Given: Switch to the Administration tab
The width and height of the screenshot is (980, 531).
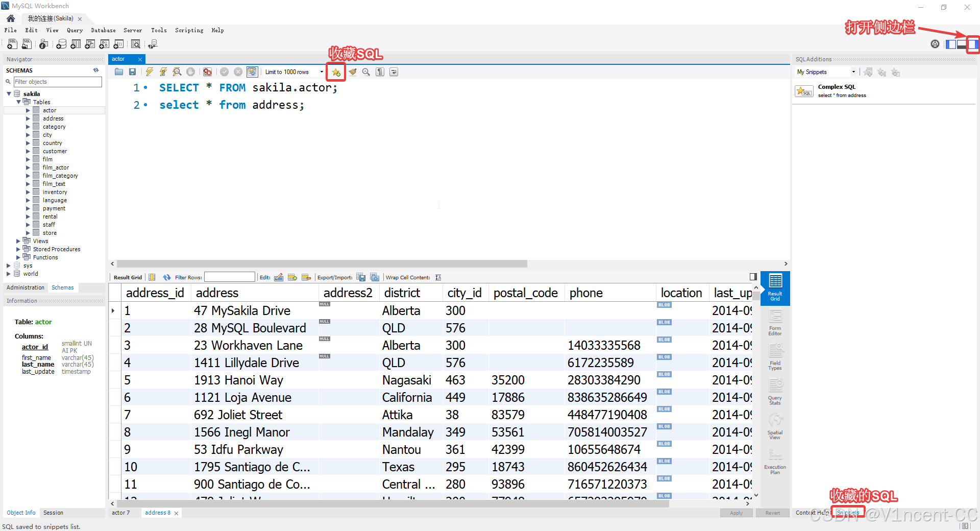Looking at the screenshot, I should click(x=26, y=288).
